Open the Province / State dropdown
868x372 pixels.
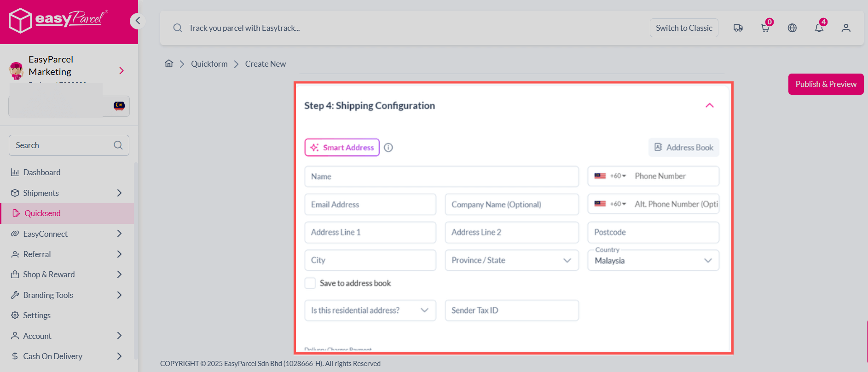click(512, 260)
